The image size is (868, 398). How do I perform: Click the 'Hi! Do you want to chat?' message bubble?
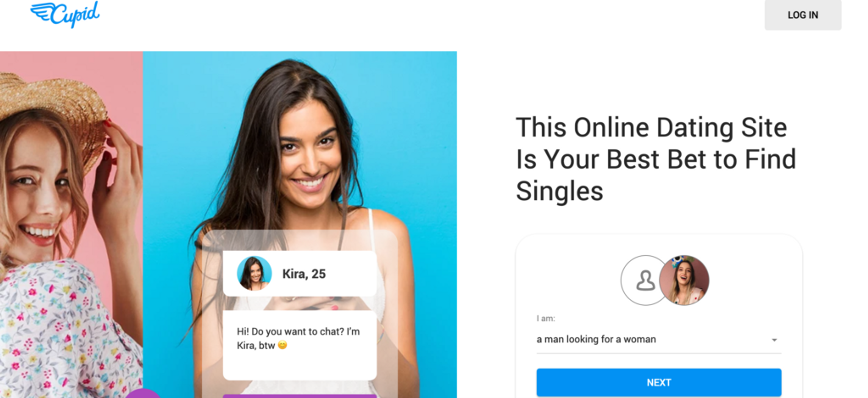tap(300, 345)
